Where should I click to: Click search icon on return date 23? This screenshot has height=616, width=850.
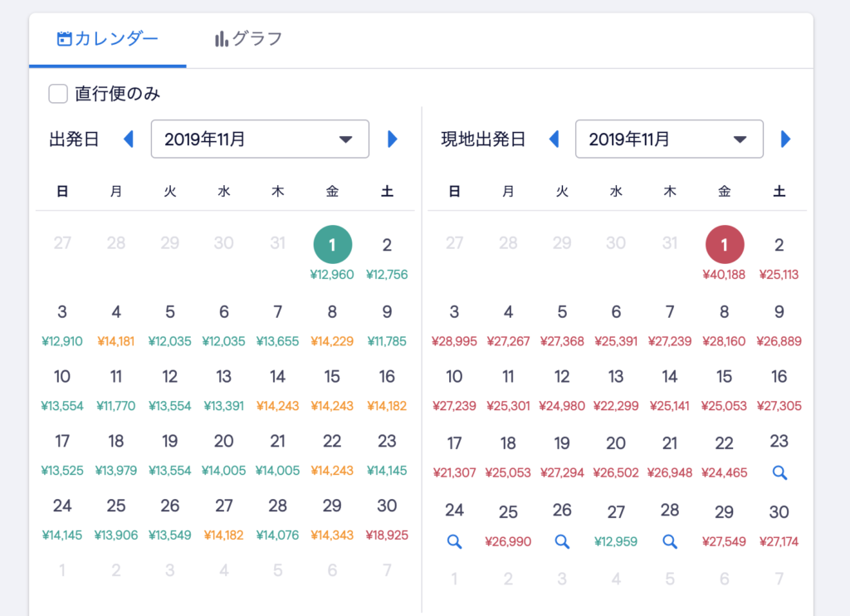click(779, 472)
